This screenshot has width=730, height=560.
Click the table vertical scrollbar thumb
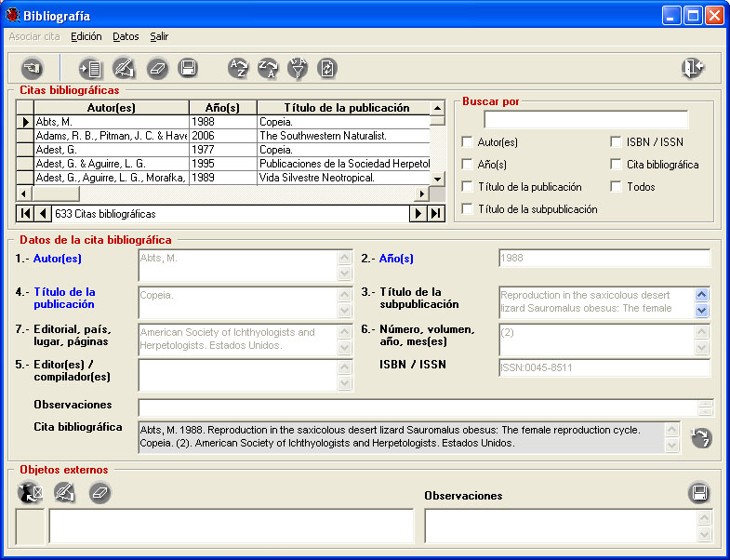437,121
